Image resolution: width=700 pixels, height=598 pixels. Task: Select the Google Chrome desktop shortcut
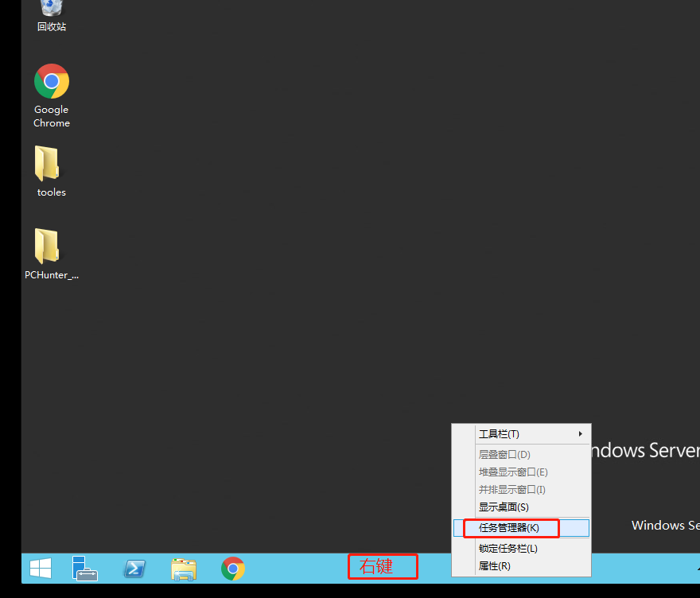point(52,82)
